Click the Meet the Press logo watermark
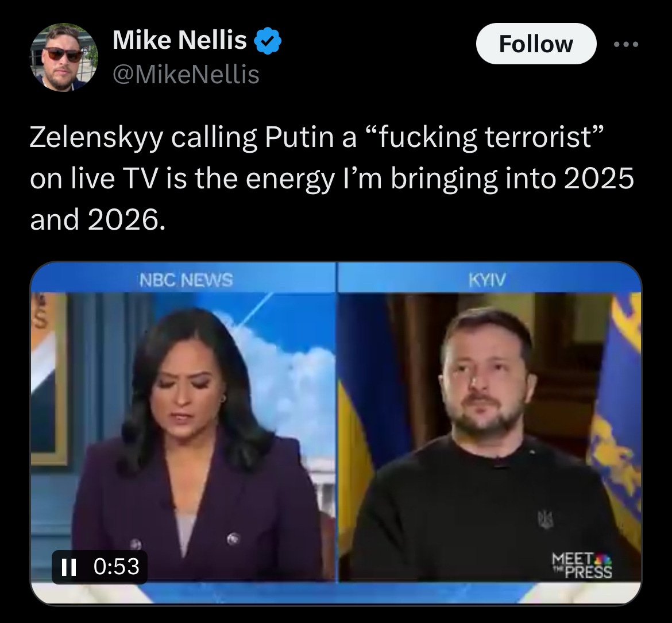672x623 pixels. [582, 566]
